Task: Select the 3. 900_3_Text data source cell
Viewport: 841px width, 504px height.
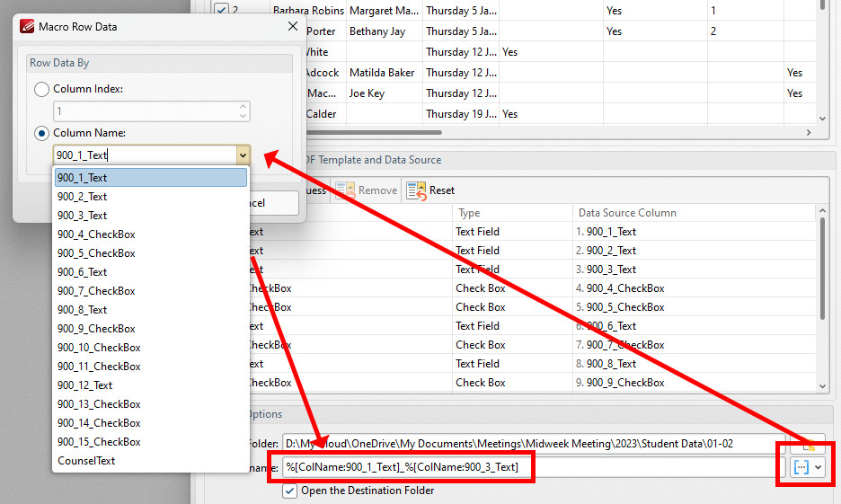Action: point(694,270)
